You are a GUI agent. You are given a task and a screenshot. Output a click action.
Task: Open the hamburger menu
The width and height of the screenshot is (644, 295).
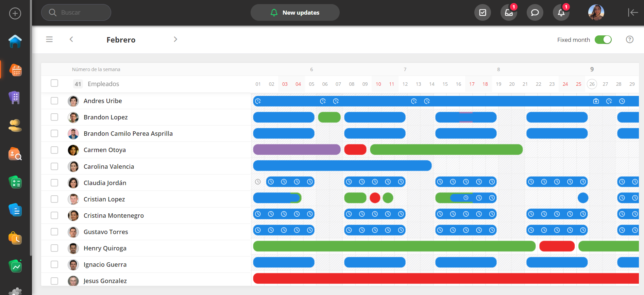pos(49,39)
